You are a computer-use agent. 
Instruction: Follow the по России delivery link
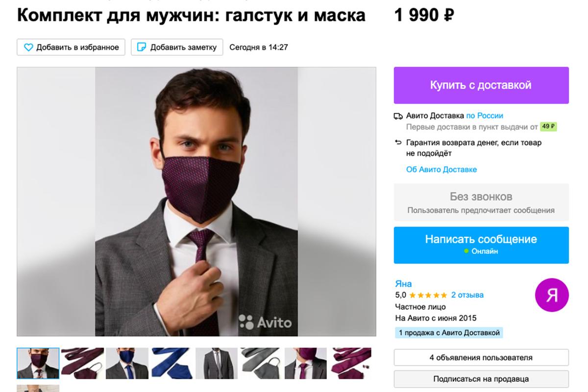(485, 116)
